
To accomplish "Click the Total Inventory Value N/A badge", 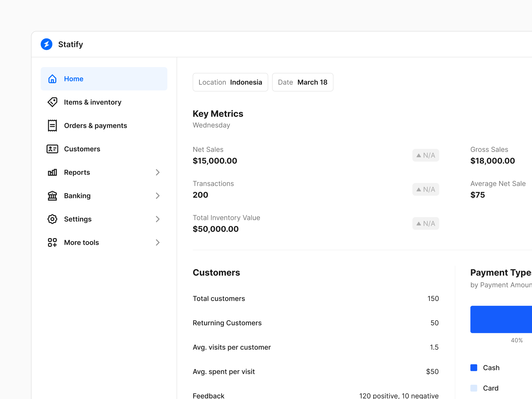I will click(425, 224).
